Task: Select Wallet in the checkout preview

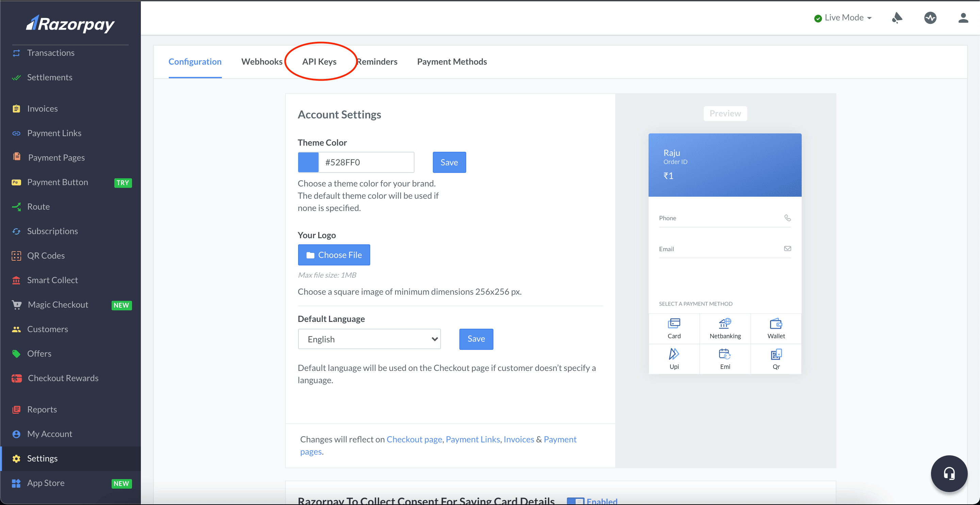Action: (776, 328)
